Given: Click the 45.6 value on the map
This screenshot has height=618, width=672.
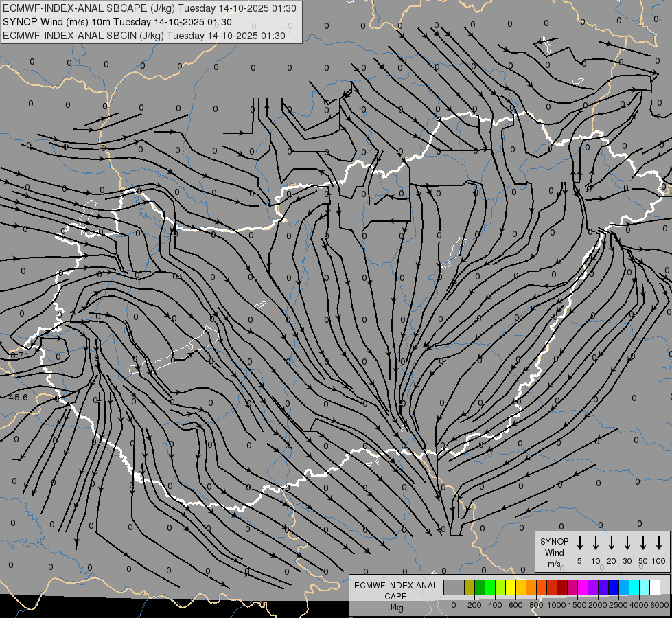Looking at the screenshot, I should coord(18,398).
